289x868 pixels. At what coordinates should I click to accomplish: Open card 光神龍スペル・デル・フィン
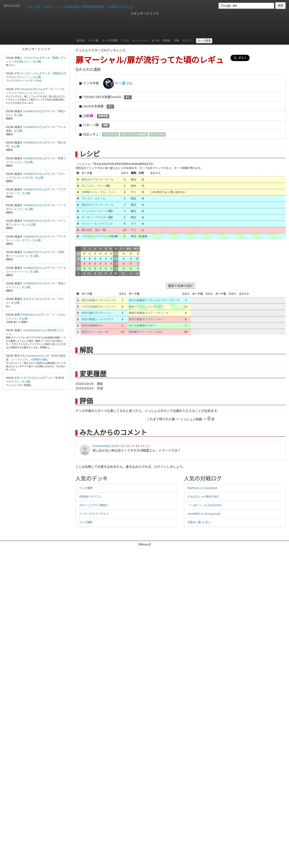(x=99, y=192)
